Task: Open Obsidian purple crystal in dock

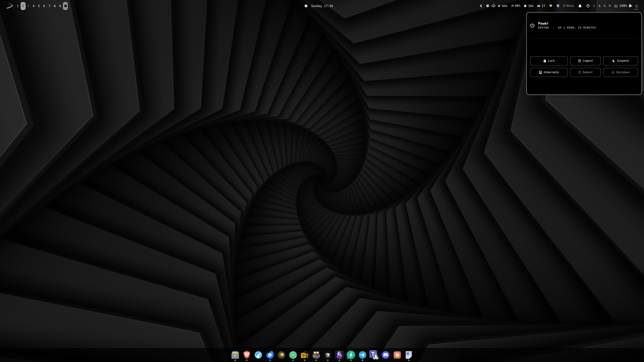Action: 339,355
